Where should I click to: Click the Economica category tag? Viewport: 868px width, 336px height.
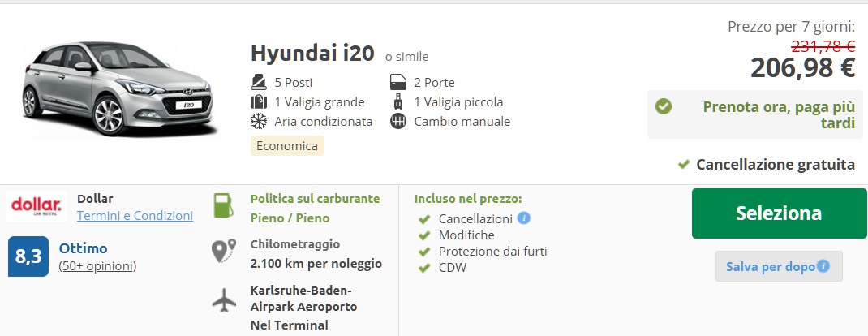pyautogui.click(x=287, y=145)
